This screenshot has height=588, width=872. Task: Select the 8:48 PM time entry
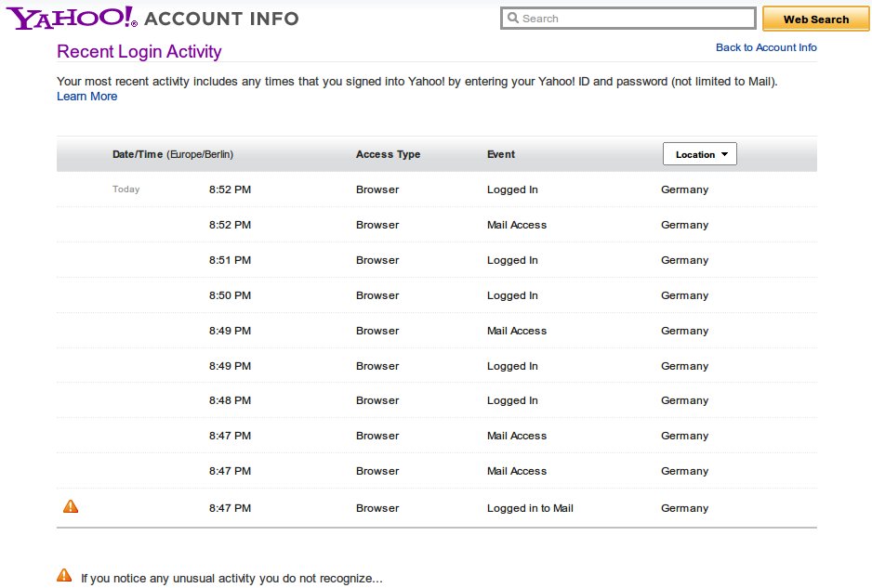(230, 400)
